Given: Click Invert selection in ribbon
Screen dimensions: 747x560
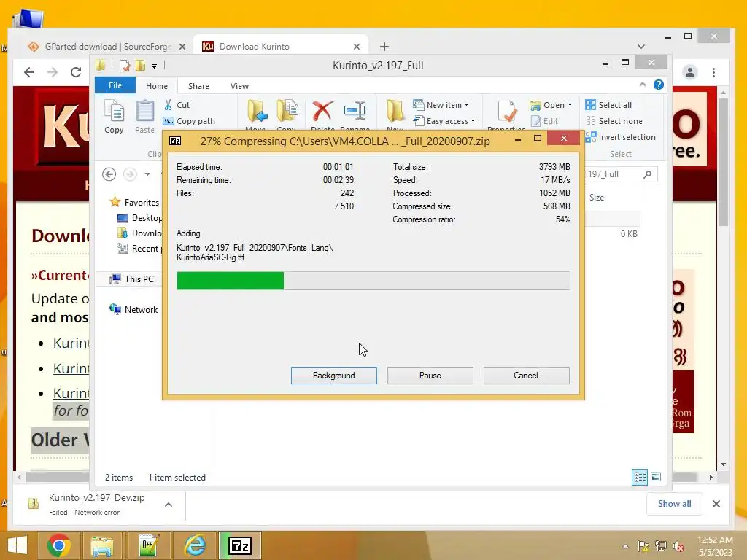Looking at the screenshot, I should (x=620, y=137).
